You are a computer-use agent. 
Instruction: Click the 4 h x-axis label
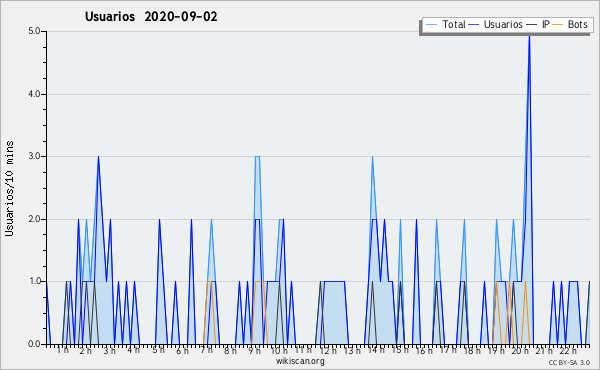pos(133,350)
